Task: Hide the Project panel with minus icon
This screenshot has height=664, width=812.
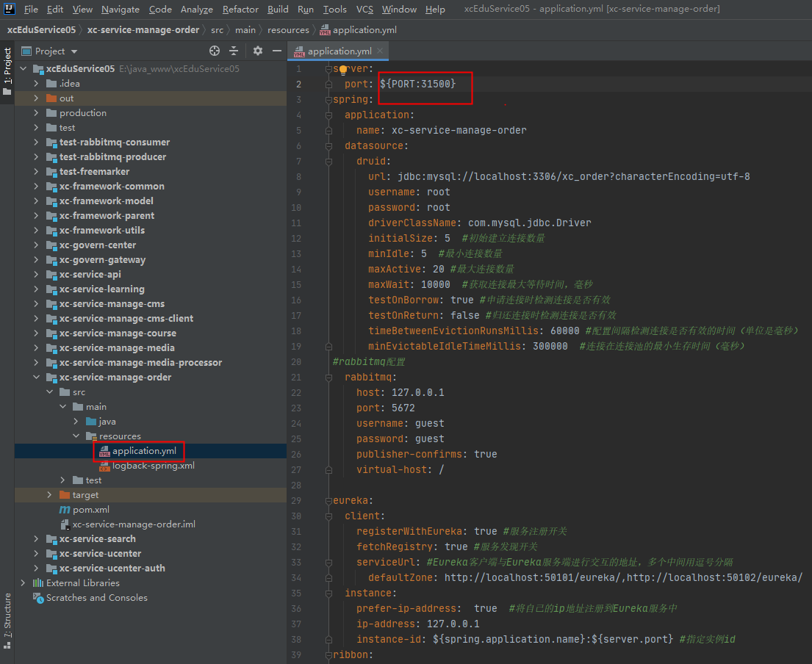Action: click(x=277, y=51)
